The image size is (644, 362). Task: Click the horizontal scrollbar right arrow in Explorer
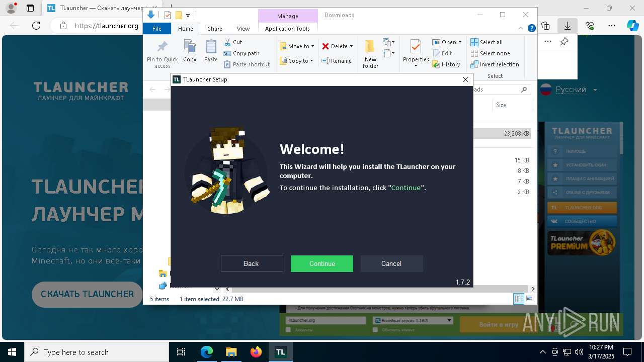[x=533, y=289]
